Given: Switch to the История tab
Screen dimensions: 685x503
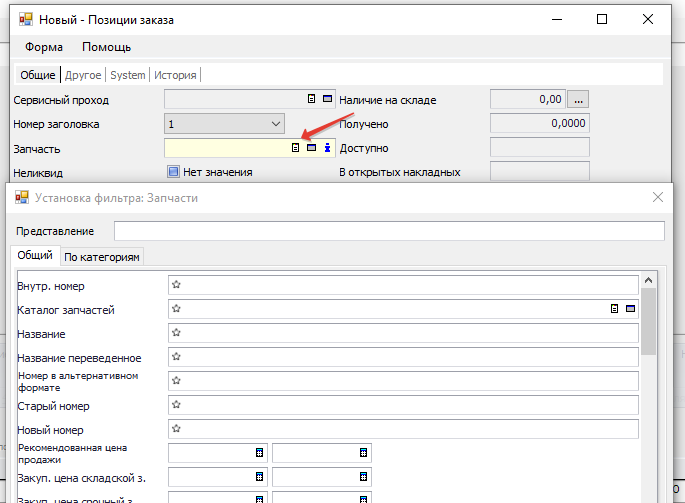Looking at the screenshot, I should tap(175, 75).
